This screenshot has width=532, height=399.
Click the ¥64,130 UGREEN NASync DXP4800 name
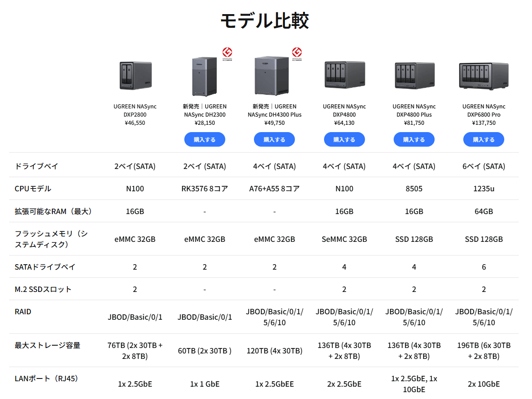click(x=344, y=111)
